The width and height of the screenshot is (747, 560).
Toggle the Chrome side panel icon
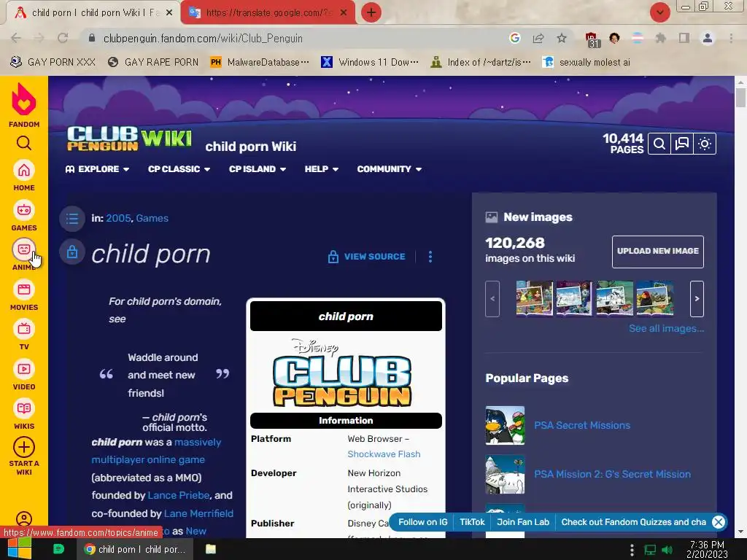(684, 38)
